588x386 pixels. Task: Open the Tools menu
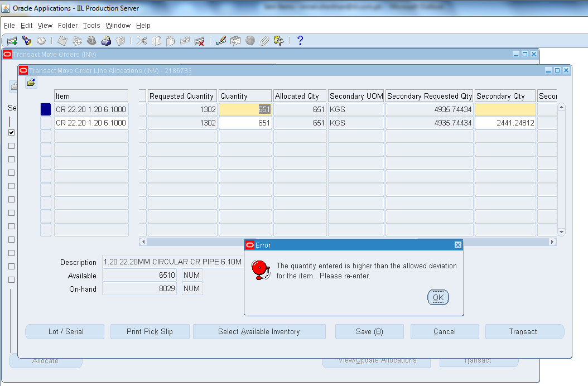(91, 25)
